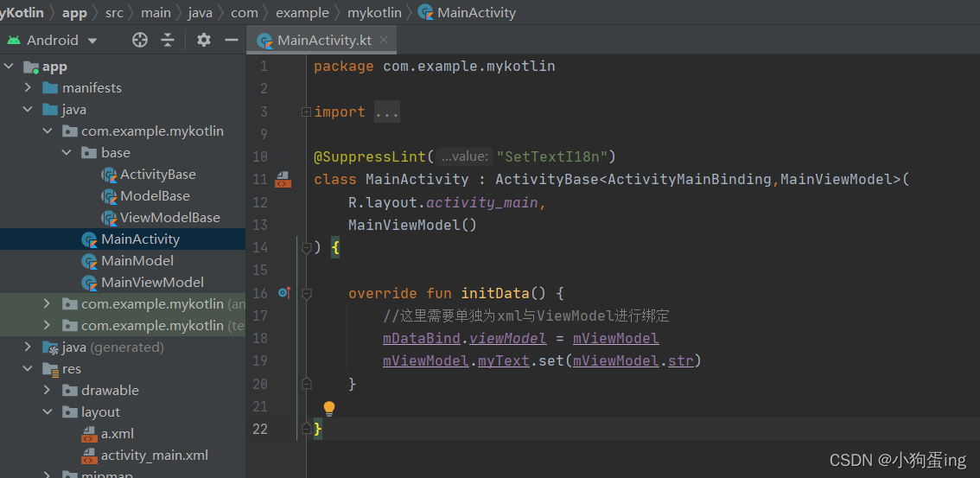Click the override gutter icon on line 16
Image resolution: width=980 pixels, height=478 pixels.
pyautogui.click(x=283, y=293)
